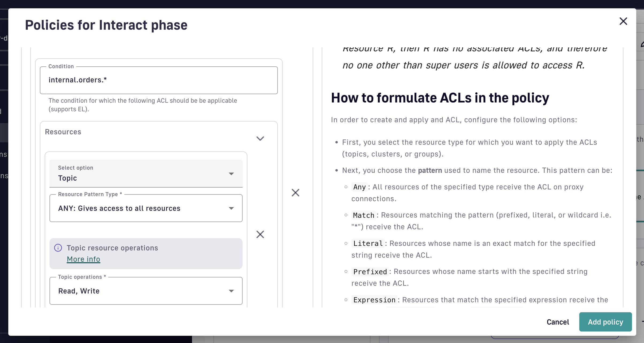The width and height of the screenshot is (644, 343).
Task: Expand the Resource Pattern Type dropdown
Action: 146,208
